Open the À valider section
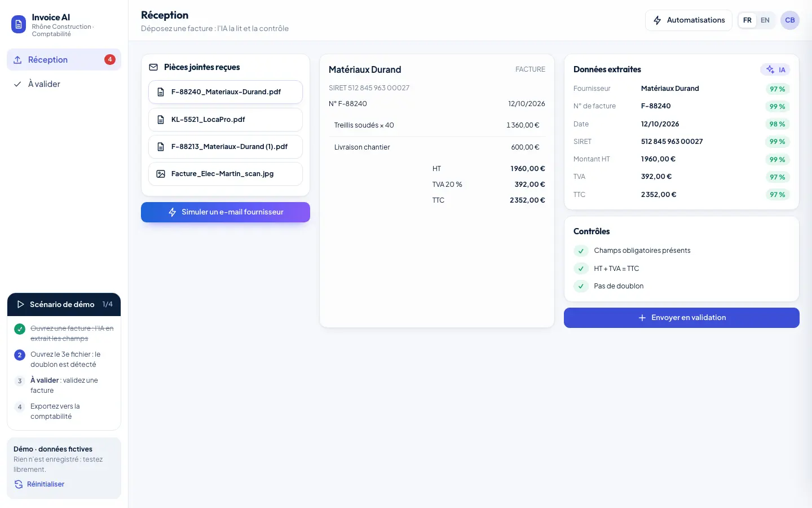The image size is (812, 508). tap(64, 84)
